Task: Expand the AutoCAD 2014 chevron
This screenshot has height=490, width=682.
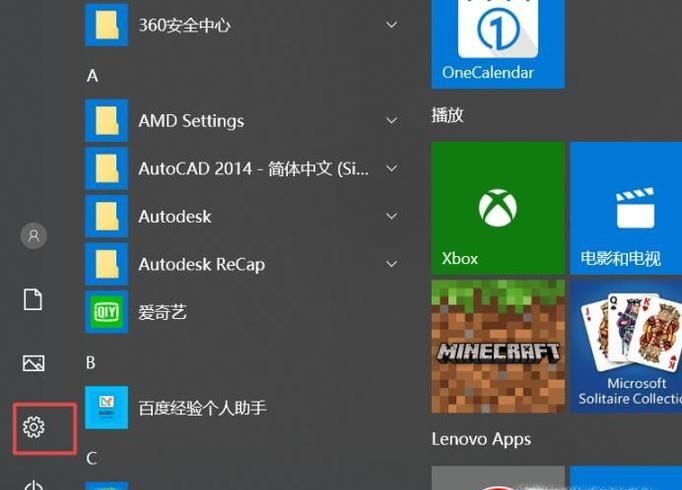Action: [x=391, y=168]
